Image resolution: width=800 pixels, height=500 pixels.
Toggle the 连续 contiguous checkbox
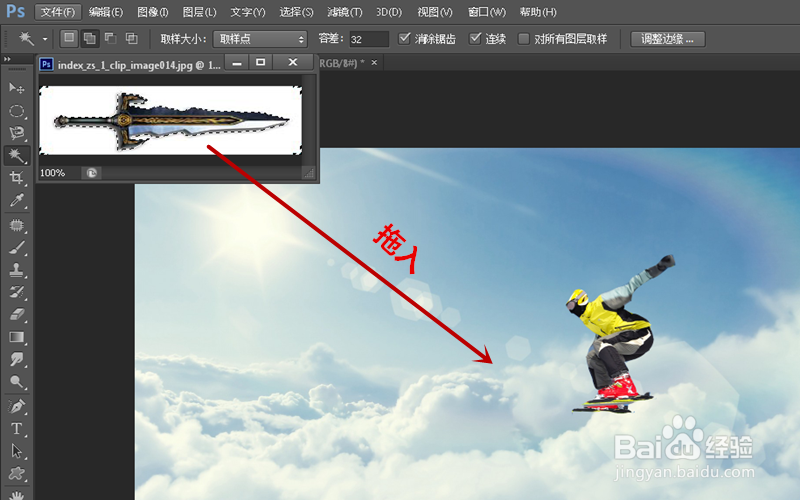(475, 38)
